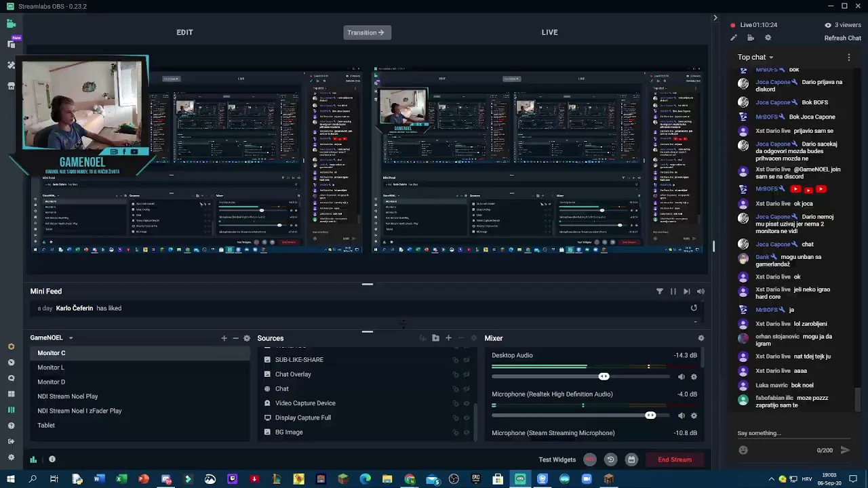Adjust the Realtek Microphone volume slider
Viewport: 868px width, 488px height.
click(650, 415)
